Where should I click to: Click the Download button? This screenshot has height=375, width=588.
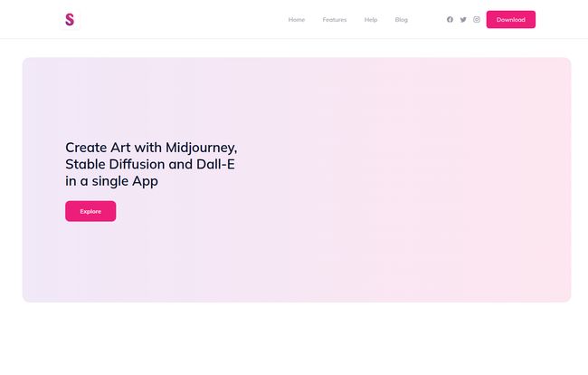tap(511, 20)
